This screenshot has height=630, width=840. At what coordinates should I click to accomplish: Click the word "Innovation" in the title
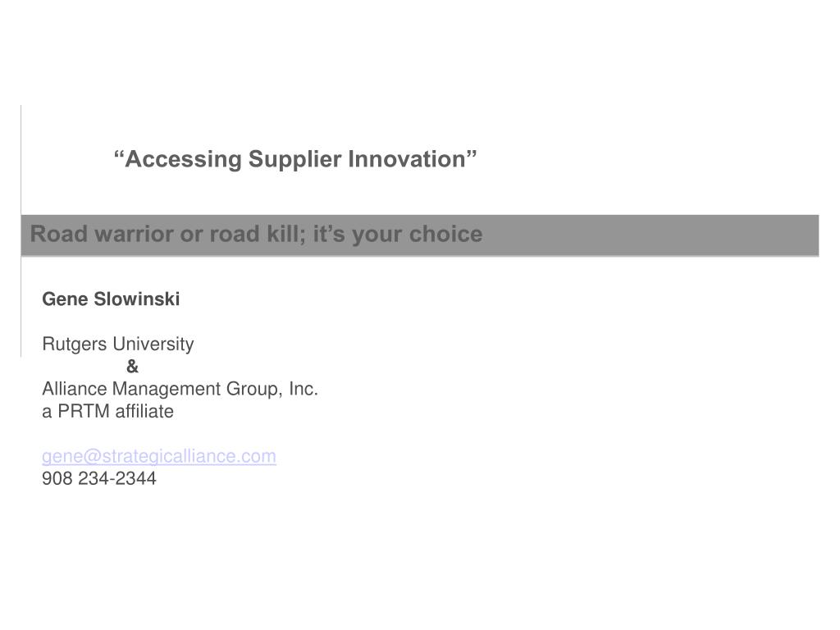point(407,159)
